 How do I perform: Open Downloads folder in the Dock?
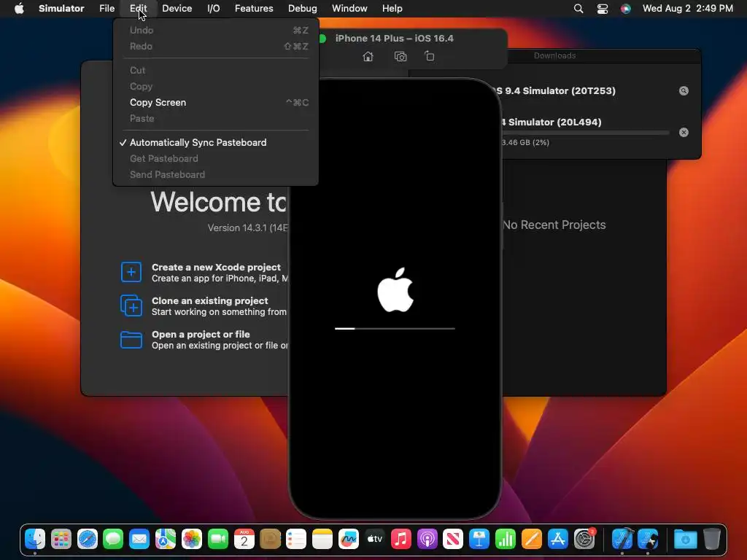685,539
